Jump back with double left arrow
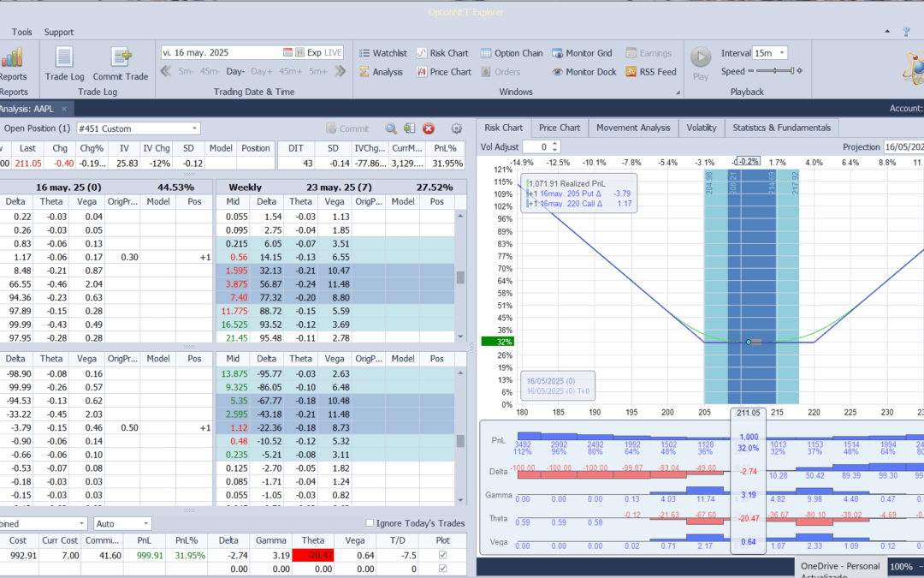Viewport: 924px width, 578px height. (x=166, y=71)
